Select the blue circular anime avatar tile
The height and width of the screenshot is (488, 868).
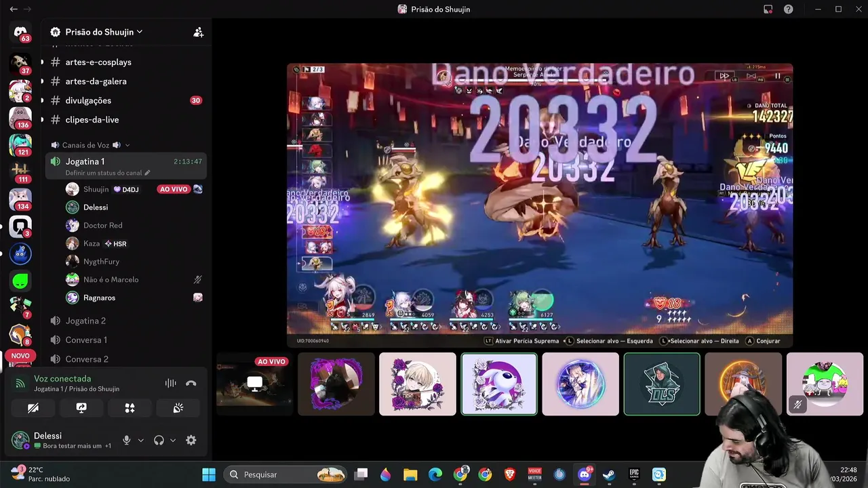click(580, 384)
